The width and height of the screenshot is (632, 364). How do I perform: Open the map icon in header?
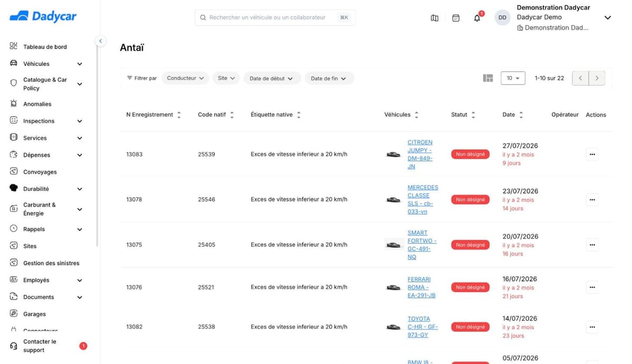434,18
